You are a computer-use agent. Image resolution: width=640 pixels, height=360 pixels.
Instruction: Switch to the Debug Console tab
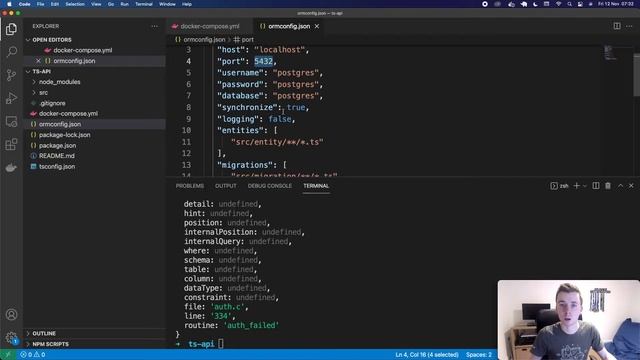[x=270, y=186]
